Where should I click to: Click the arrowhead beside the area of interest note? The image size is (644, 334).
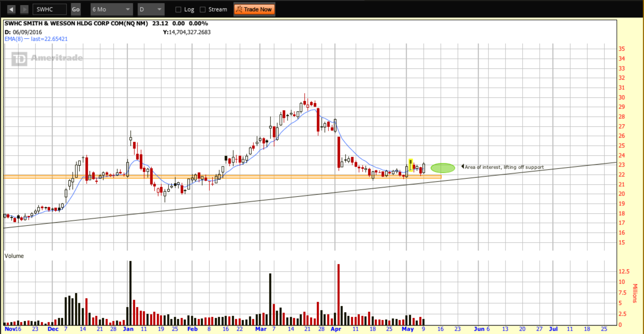[463, 166]
